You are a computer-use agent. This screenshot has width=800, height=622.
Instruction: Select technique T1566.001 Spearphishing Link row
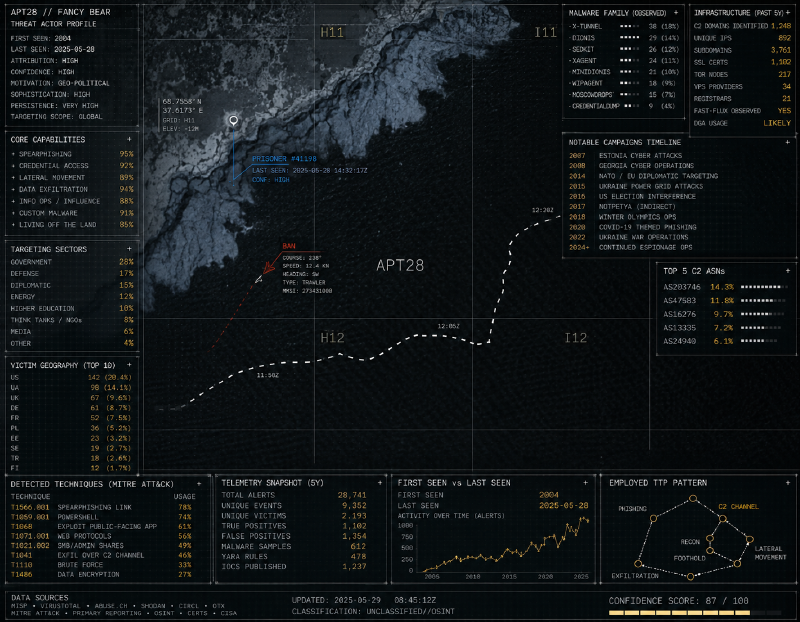coord(101,507)
